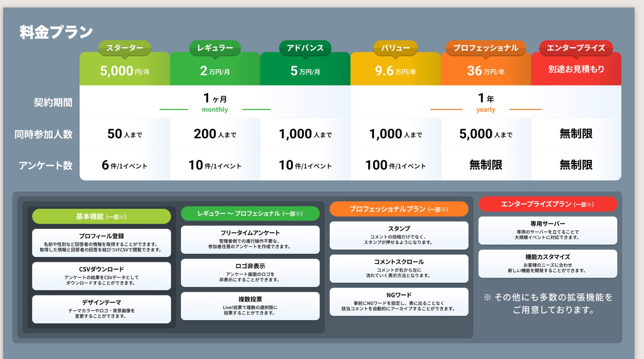The width and height of the screenshot is (644, 359).
Task: Select the スタンプ feature card
Action: [399, 235]
